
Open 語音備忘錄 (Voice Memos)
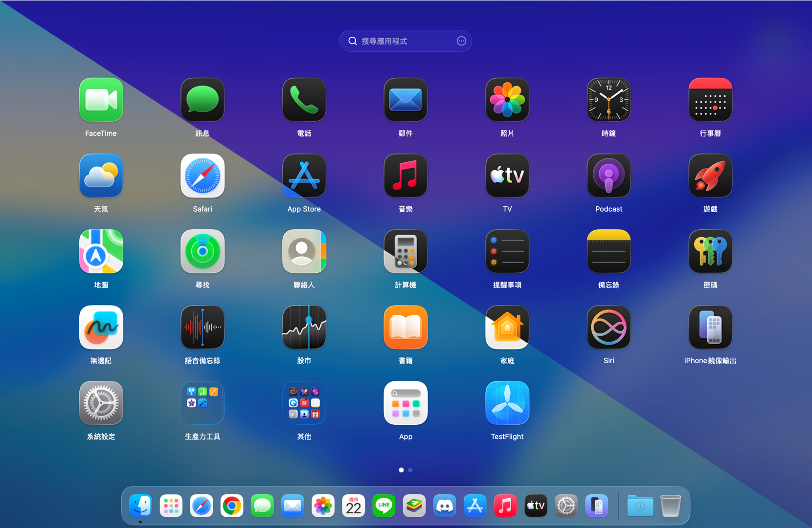pyautogui.click(x=202, y=327)
